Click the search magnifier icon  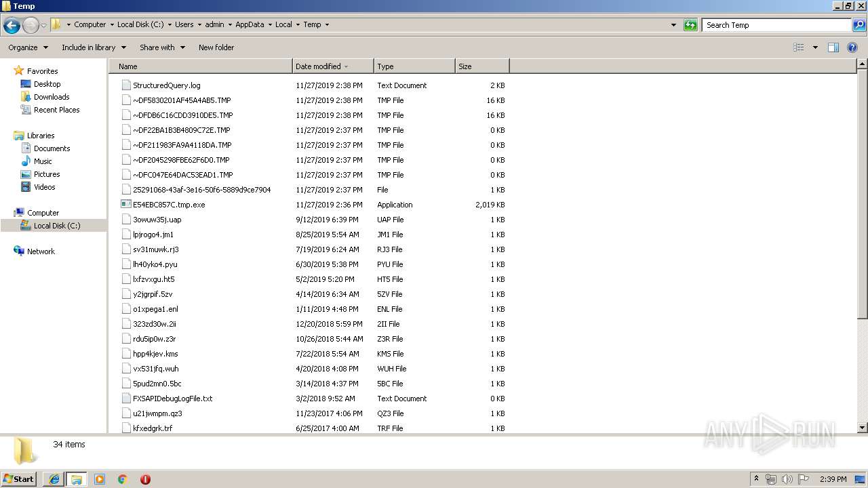click(x=859, y=25)
